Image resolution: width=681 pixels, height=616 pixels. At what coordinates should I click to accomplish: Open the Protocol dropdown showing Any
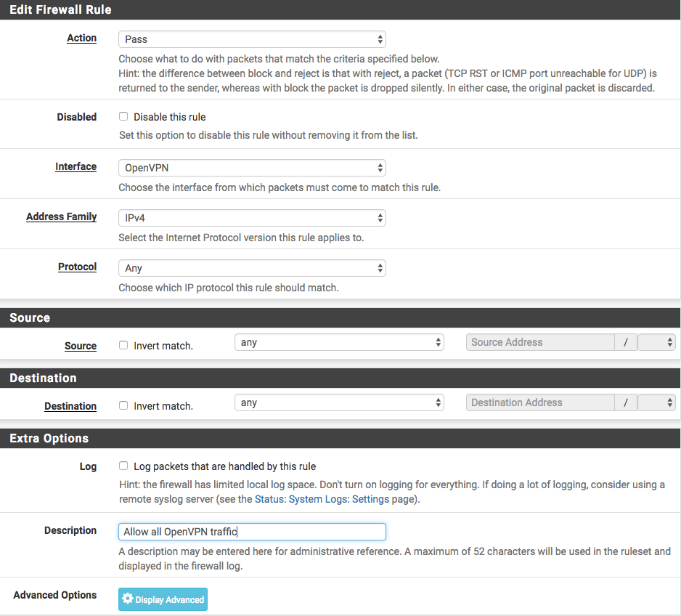click(x=251, y=268)
